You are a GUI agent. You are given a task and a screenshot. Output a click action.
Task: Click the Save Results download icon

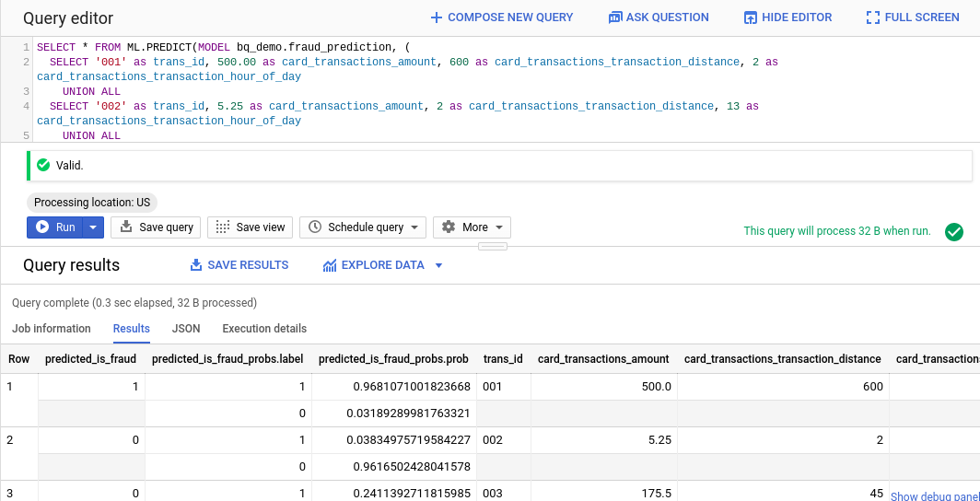point(196,265)
